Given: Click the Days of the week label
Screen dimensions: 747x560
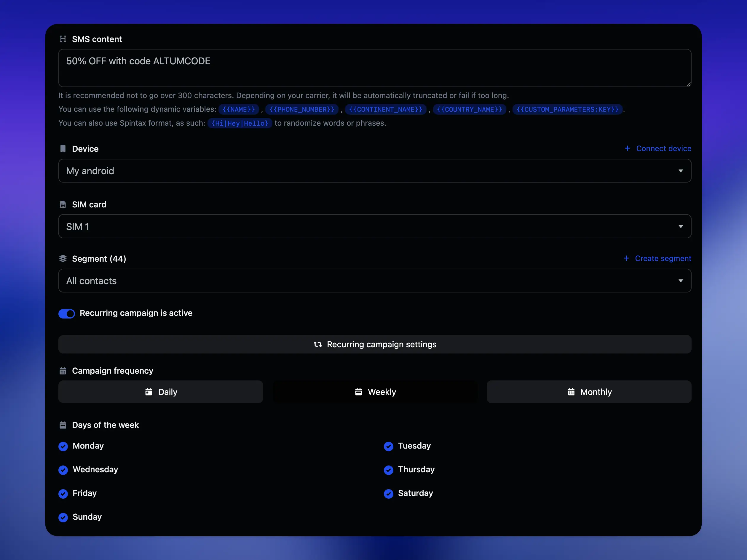Looking at the screenshot, I should pyautogui.click(x=105, y=425).
